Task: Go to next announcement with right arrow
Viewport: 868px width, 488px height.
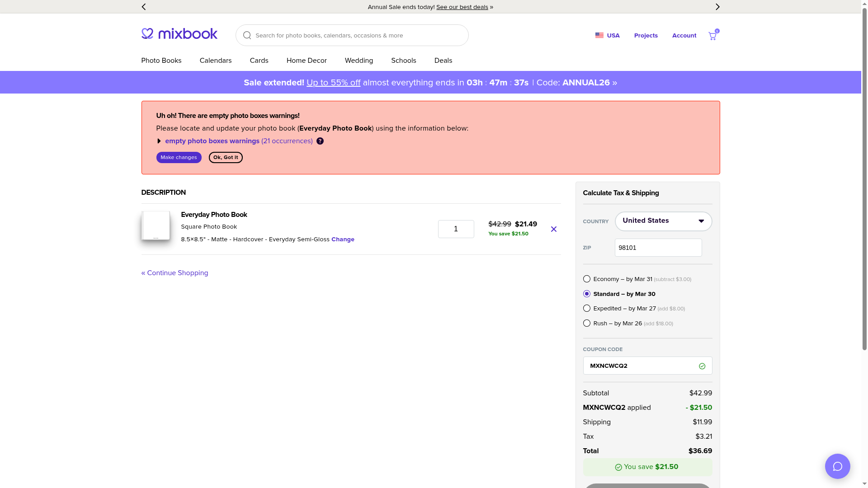Action: click(717, 7)
